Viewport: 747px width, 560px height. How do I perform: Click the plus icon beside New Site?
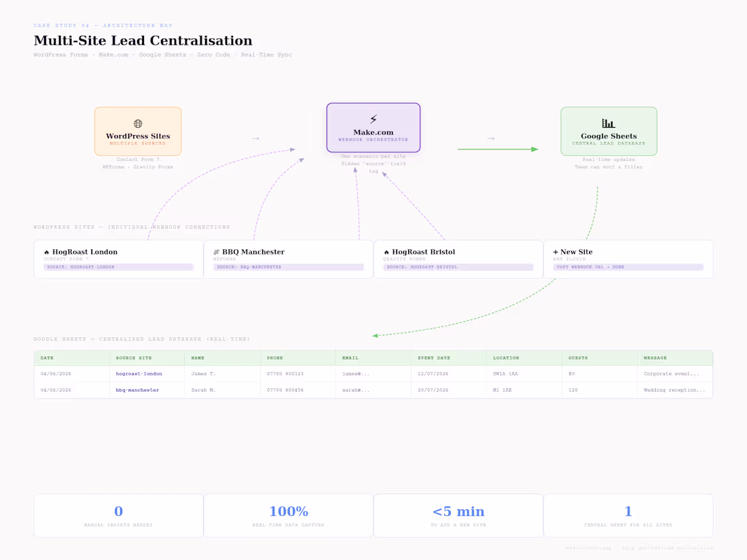pos(555,252)
